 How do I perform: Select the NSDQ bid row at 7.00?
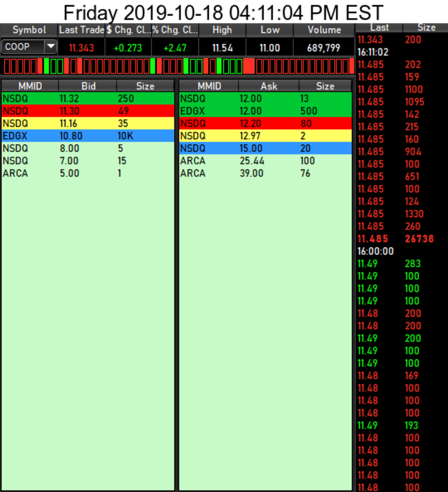(x=88, y=161)
